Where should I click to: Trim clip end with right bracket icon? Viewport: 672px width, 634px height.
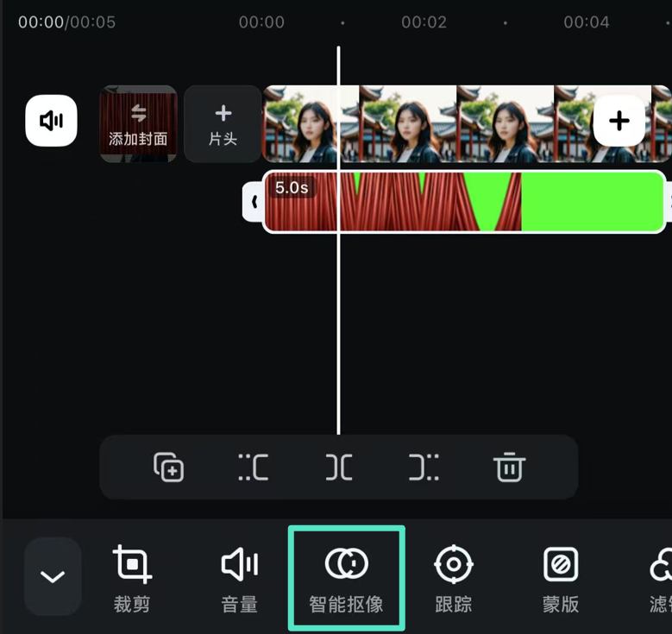click(x=424, y=467)
